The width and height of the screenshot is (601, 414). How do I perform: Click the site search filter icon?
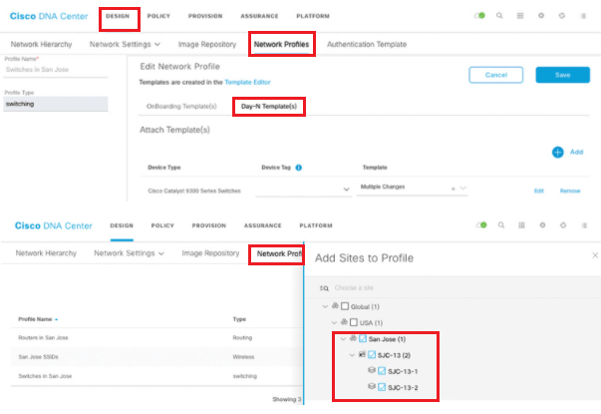point(324,288)
